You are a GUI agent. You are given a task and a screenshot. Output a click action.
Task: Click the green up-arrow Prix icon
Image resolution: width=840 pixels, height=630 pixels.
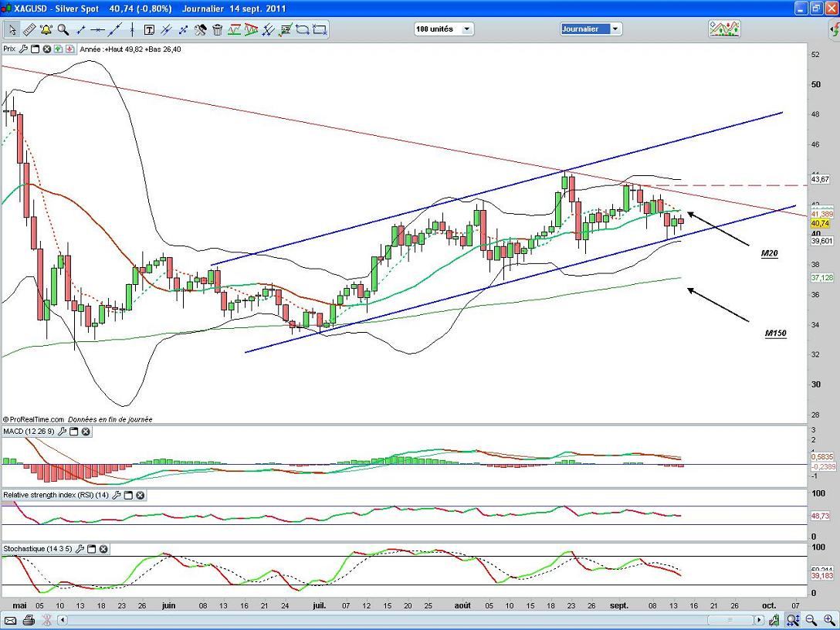coord(59,49)
